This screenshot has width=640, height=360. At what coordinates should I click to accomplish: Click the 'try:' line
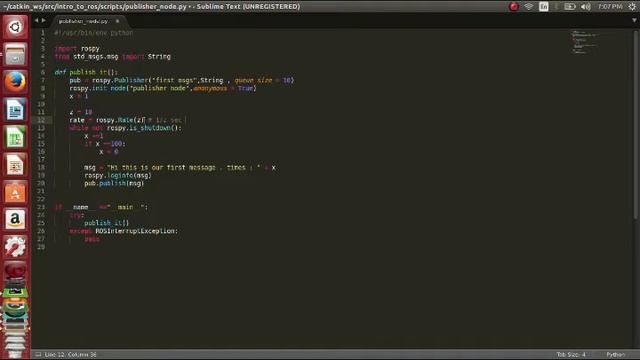coord(76,215)
